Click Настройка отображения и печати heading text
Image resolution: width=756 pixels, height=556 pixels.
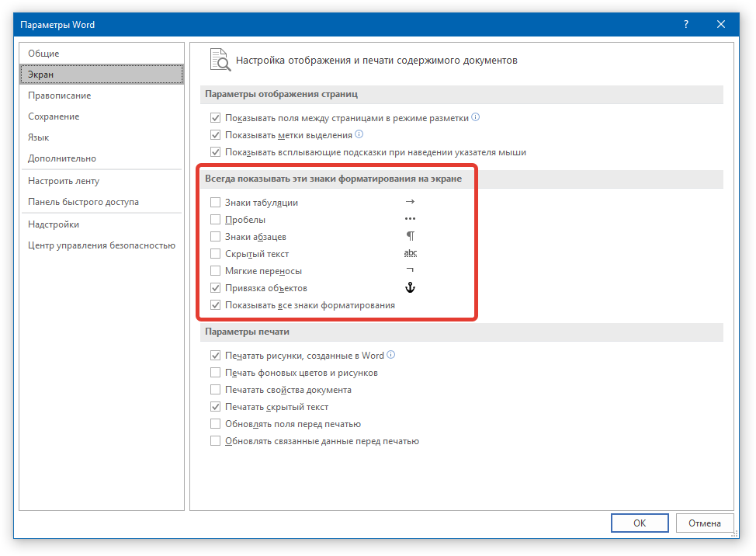[x=376, y=61]
